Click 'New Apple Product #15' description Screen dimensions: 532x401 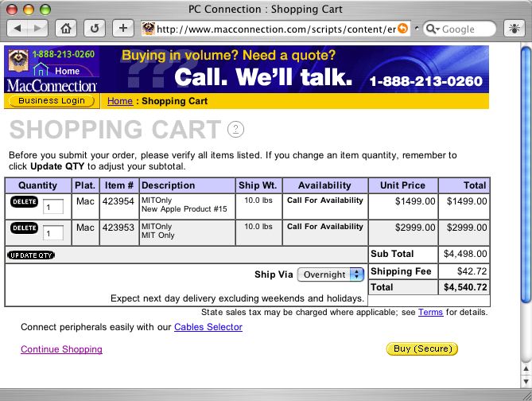(184, 208)
